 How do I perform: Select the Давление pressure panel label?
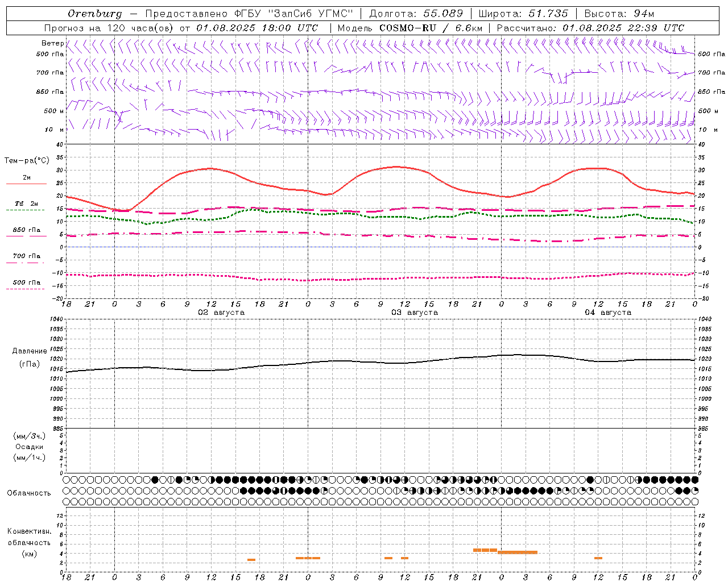(x=30, y=351)
